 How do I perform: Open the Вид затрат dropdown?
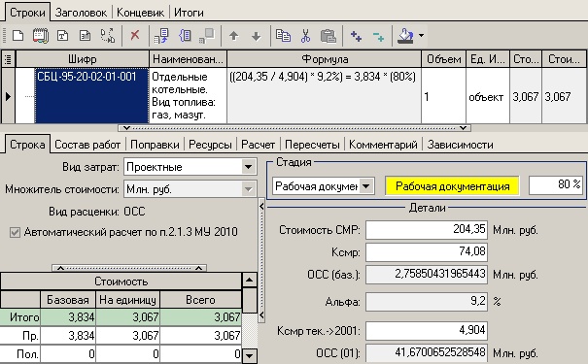[x=248, y=167]
